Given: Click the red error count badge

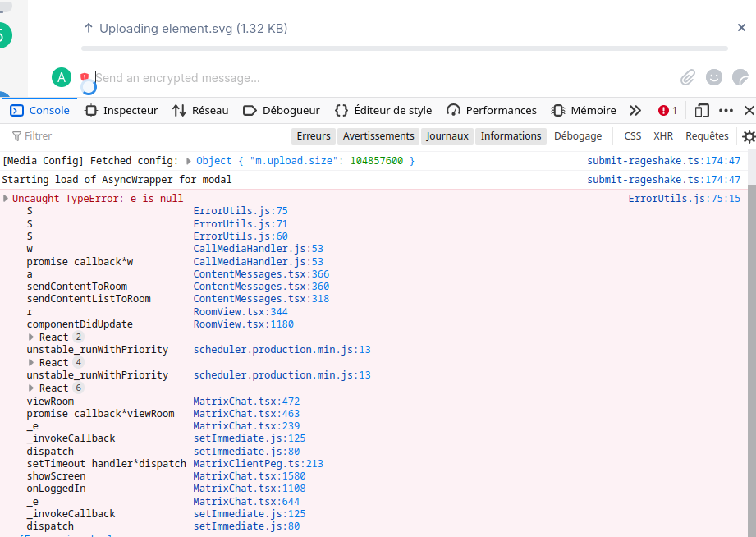Looking at the screenshot, I should tap(668, 111).
